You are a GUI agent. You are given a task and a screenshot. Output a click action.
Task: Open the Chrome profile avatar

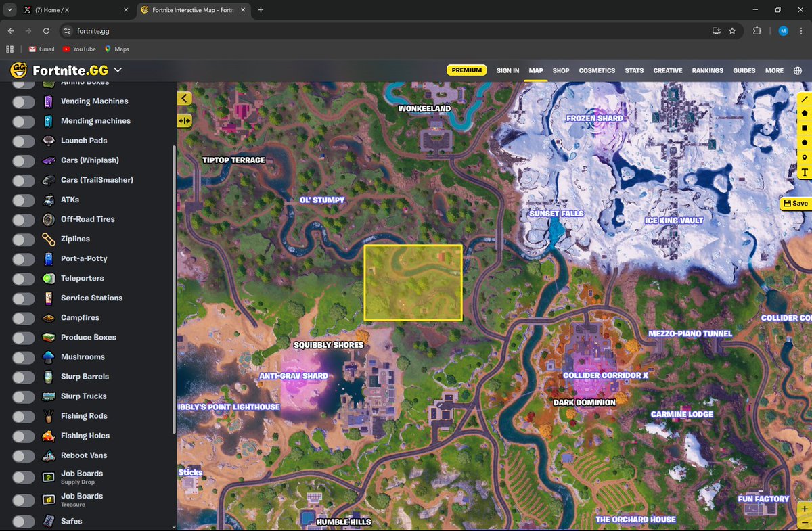(783, 31)
